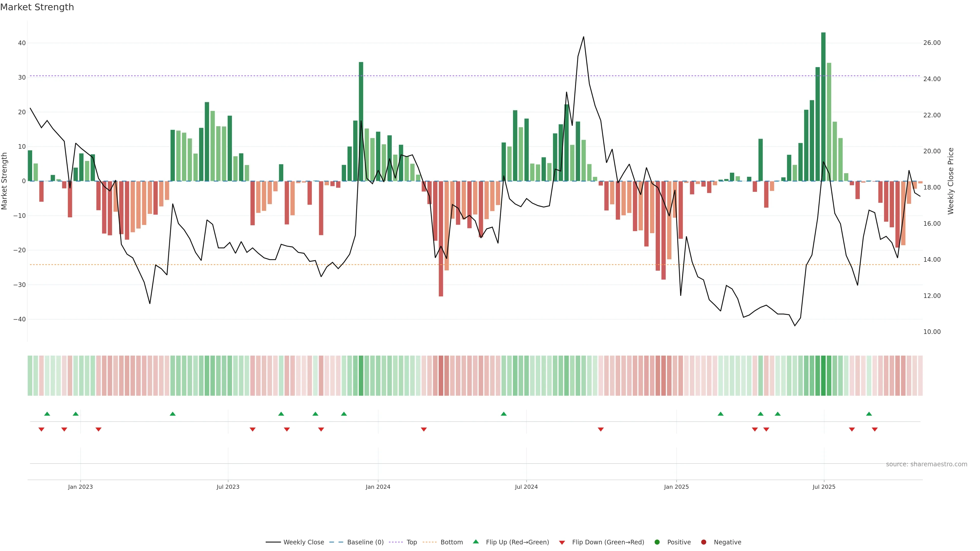980x551 pixels.
Task: Click the Market Strength chart title
Action: [x=37, y=7]
